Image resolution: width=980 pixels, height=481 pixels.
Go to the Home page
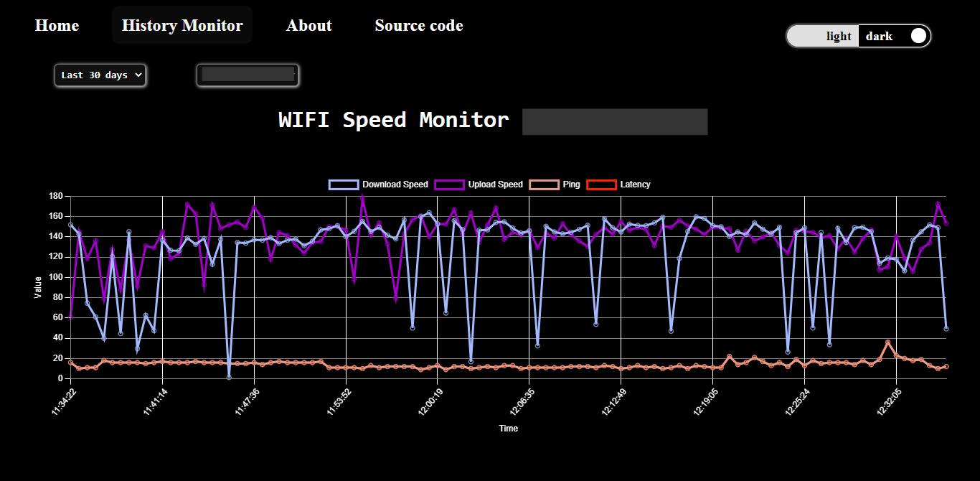57,25
